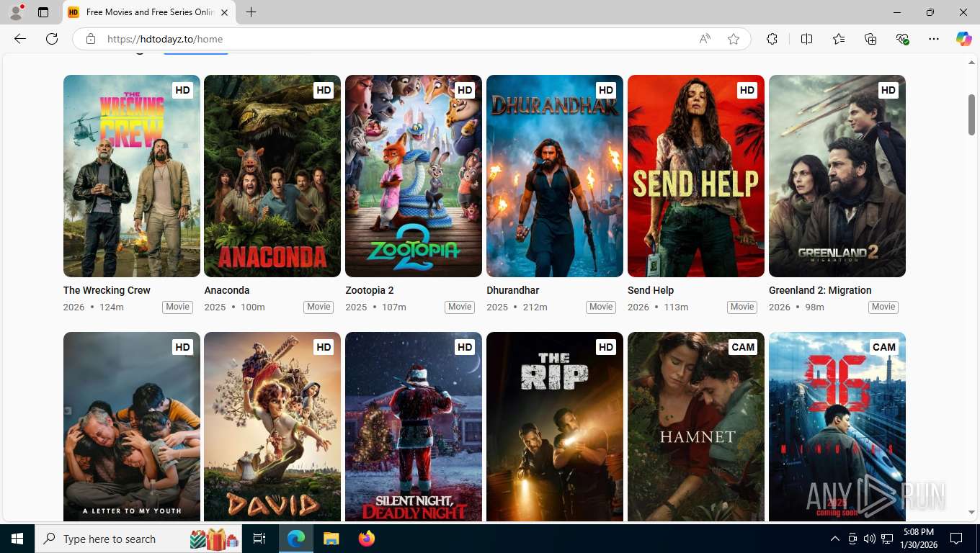
Task: Open the Dhurandhar poster
Action: coord(555,176)
